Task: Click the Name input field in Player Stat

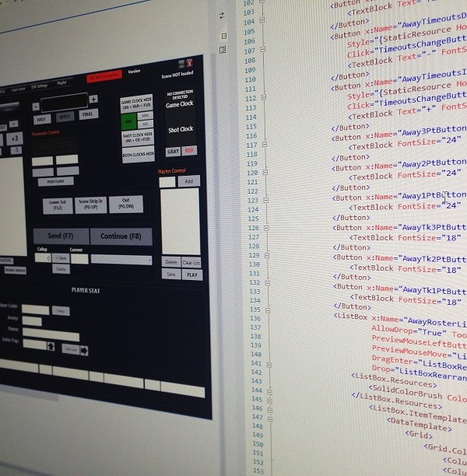Action: tap(51, 334)
